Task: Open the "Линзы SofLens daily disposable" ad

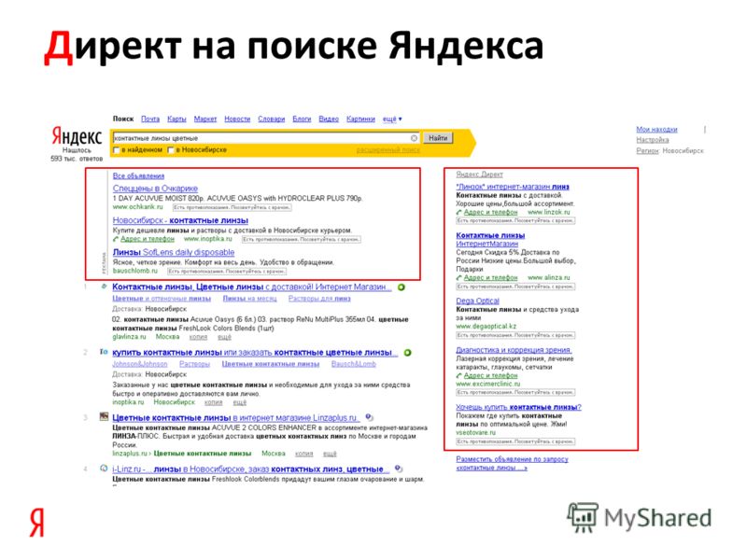Action: point(174,252)
